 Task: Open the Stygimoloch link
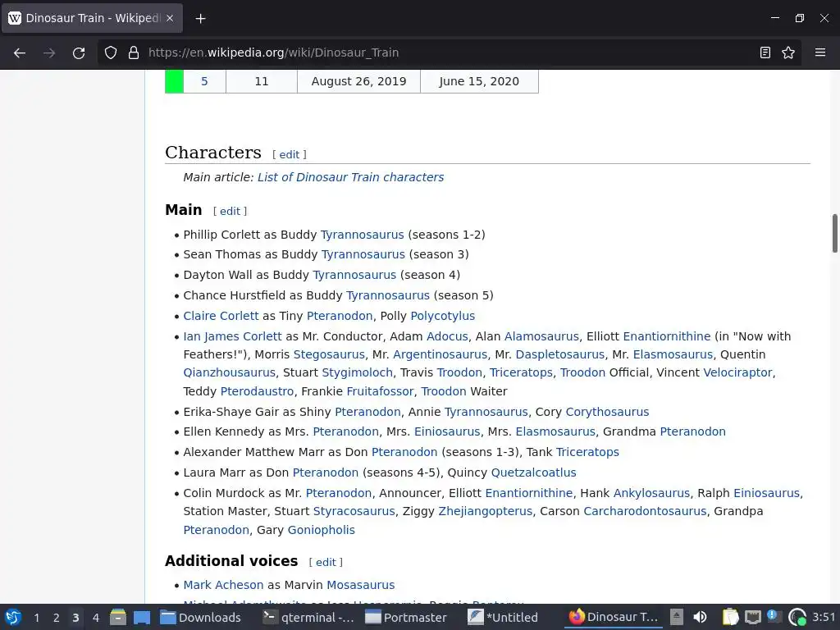(x=358, y=372)
